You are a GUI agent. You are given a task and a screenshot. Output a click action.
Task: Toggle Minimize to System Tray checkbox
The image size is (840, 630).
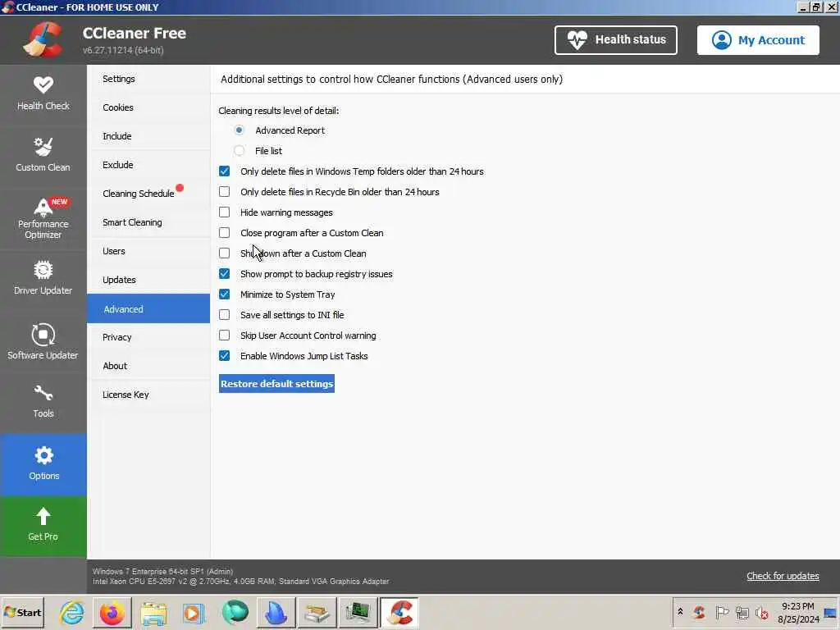[225, 294]
